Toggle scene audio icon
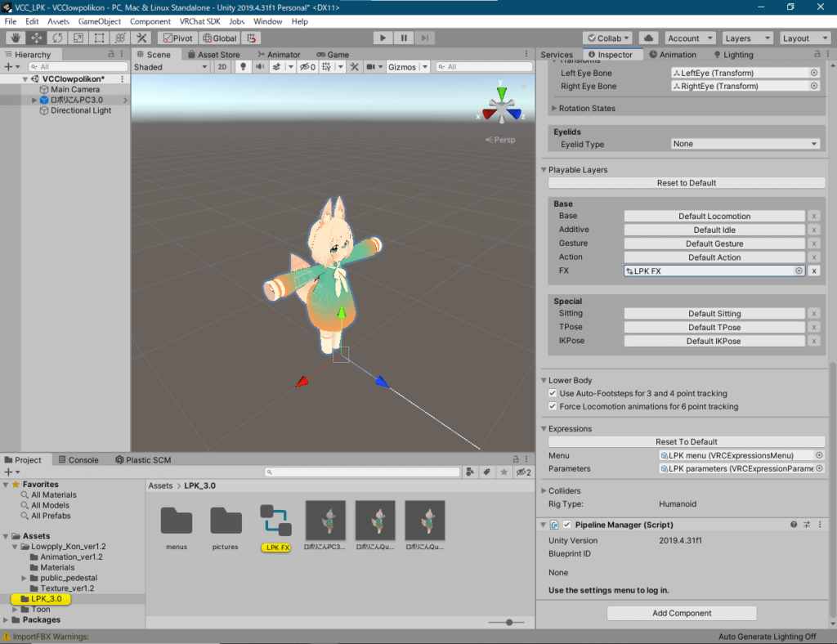This screenshot has height=644, width=837. tap(260, 67)
